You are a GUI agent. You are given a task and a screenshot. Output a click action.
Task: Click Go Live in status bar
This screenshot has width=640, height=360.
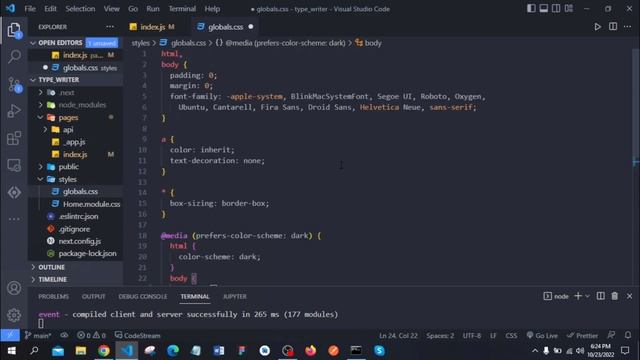pos(542,336)
